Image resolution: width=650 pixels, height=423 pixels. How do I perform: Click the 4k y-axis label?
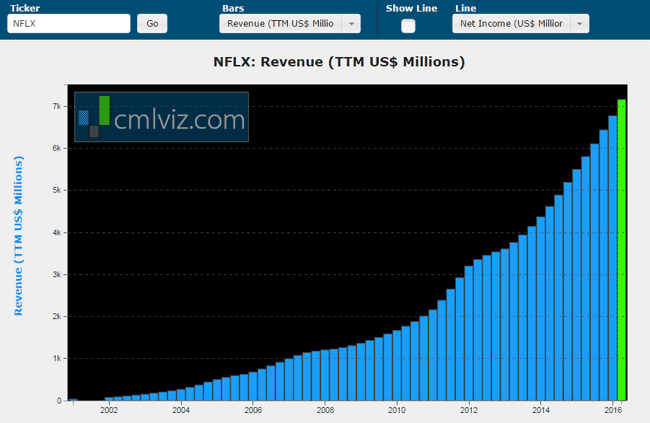click(x=57, y=233)
